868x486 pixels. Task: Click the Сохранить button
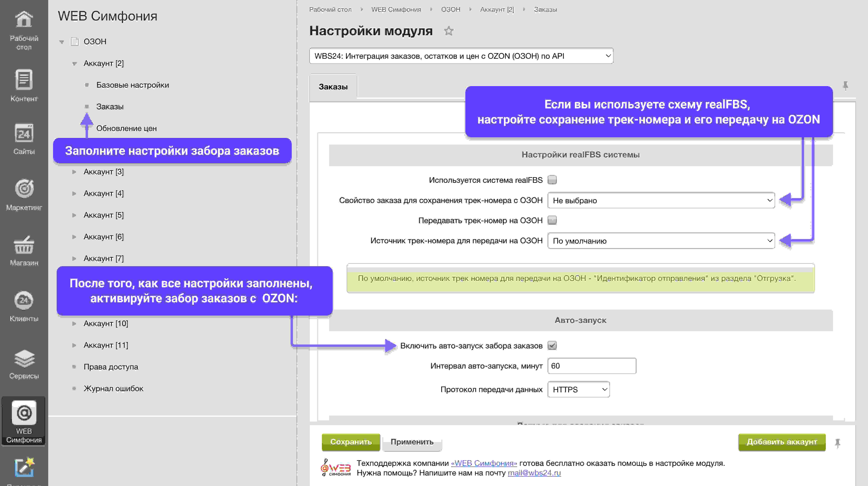[351, 442]
